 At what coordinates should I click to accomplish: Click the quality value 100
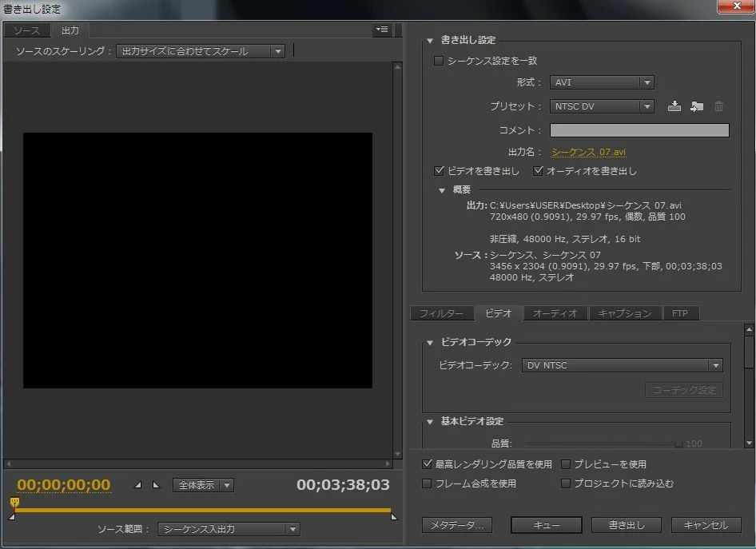694,444
